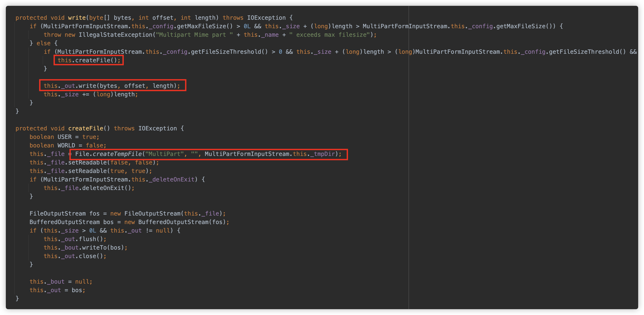The image size is (644, 315).
Task: Click the line "boolean USER = true;"
Action: click(x=65, y=137)
